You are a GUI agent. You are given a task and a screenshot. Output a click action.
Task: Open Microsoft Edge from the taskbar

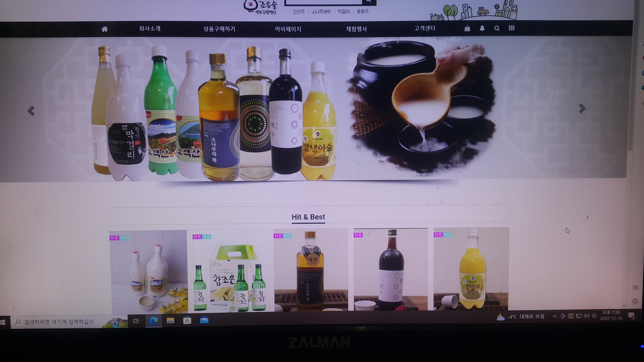click(x=153, y=321)
